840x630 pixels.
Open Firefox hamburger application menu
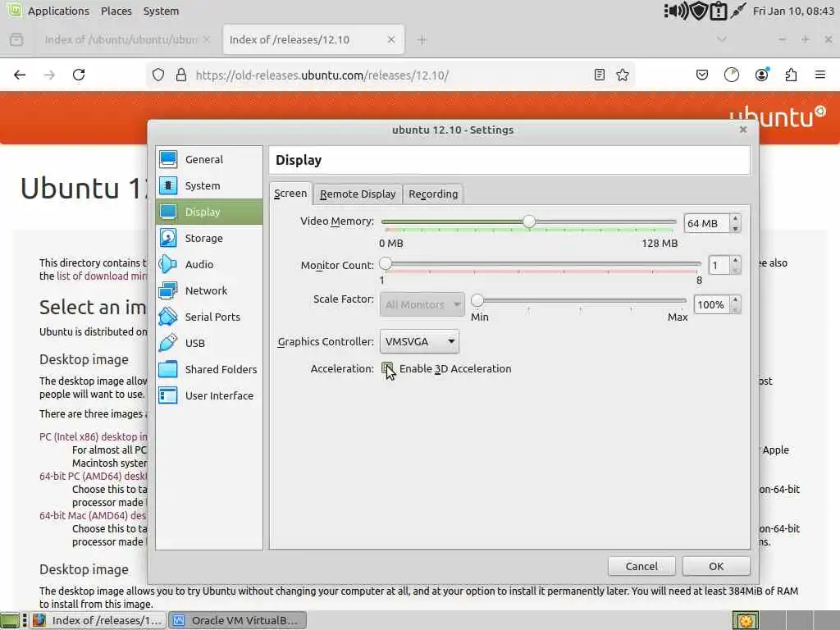(x=820, y=75)
